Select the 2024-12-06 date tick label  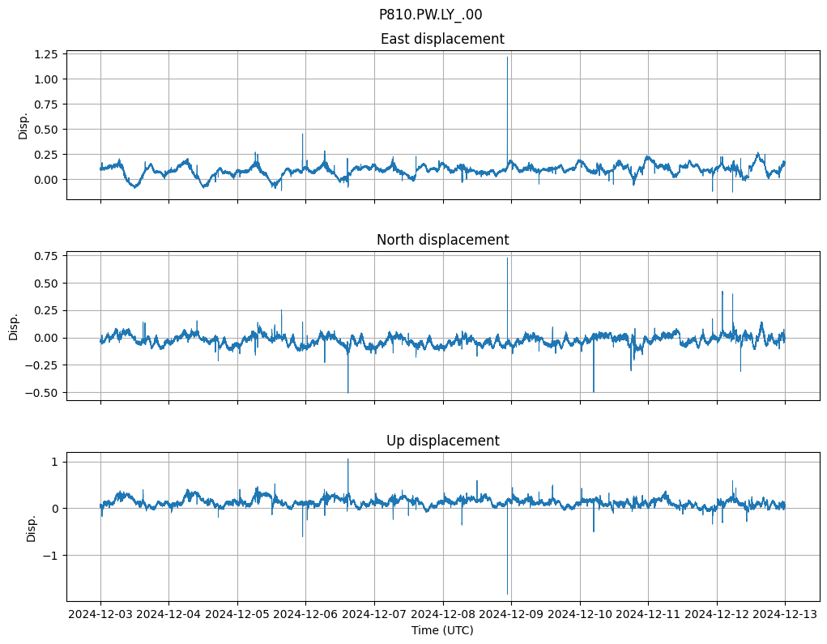[305, 615]
